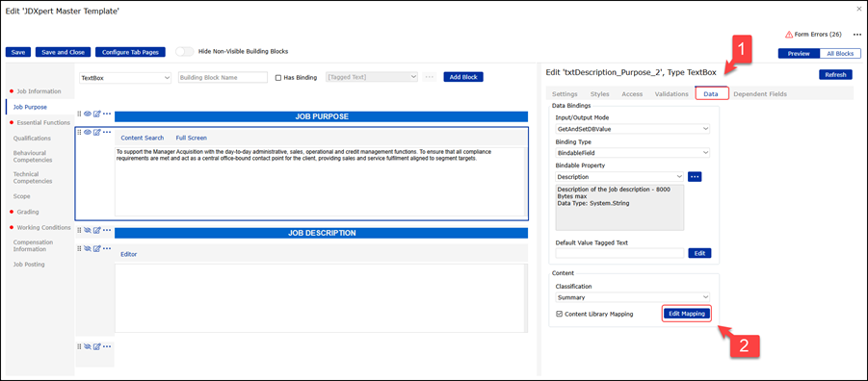Switch to the Access tab

(632, 94)
